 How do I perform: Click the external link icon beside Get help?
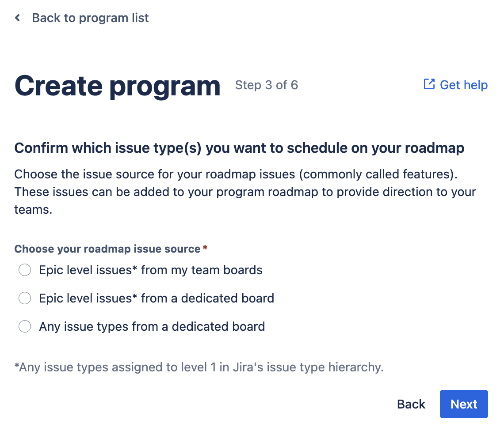click(429, 84)
